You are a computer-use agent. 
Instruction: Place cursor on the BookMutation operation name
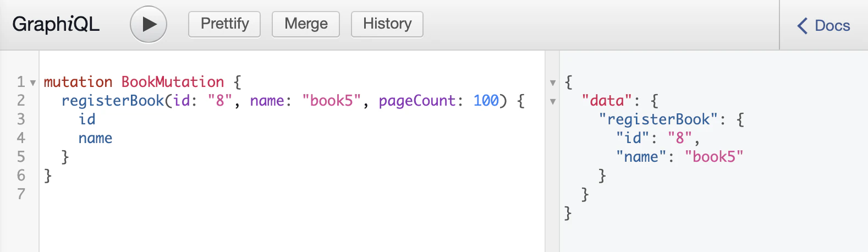click(173, 82)
